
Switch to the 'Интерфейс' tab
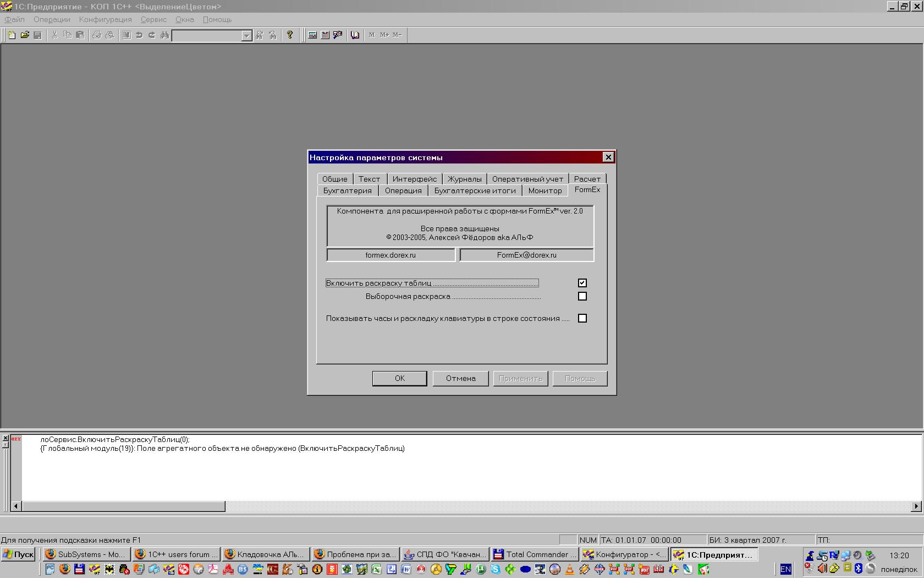[414, 179]
